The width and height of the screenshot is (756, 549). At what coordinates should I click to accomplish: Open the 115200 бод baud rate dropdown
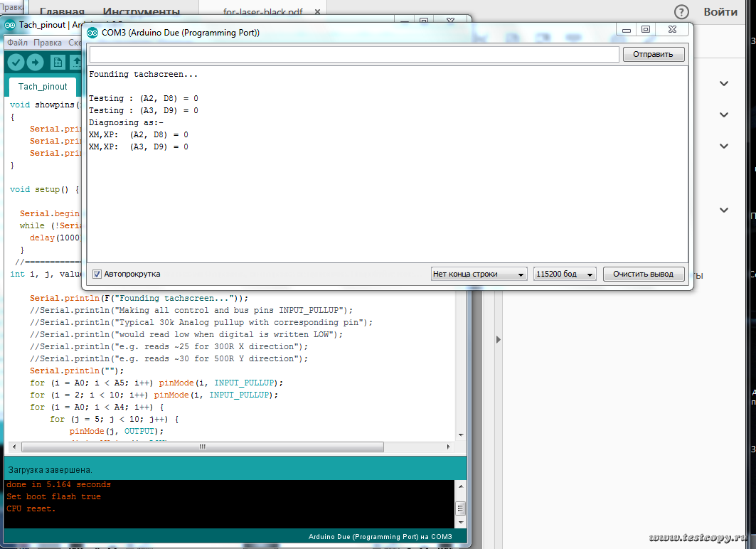pyautogui.click(x=565, y=274)
